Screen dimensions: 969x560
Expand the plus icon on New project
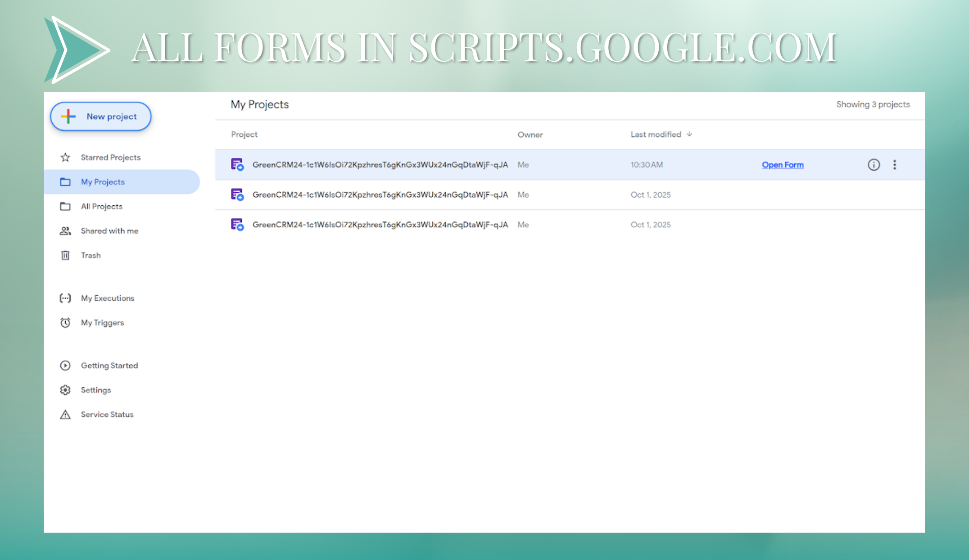click(68, 116)
